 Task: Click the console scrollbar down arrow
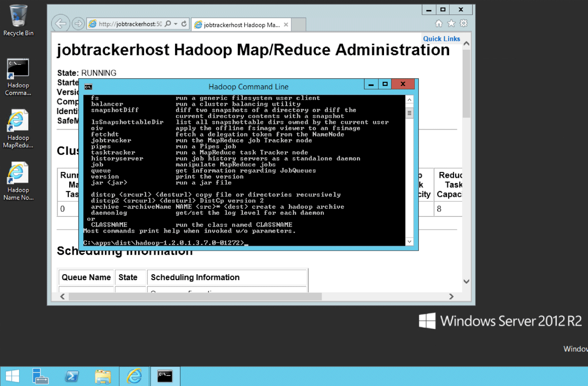[x=409, y=242]
